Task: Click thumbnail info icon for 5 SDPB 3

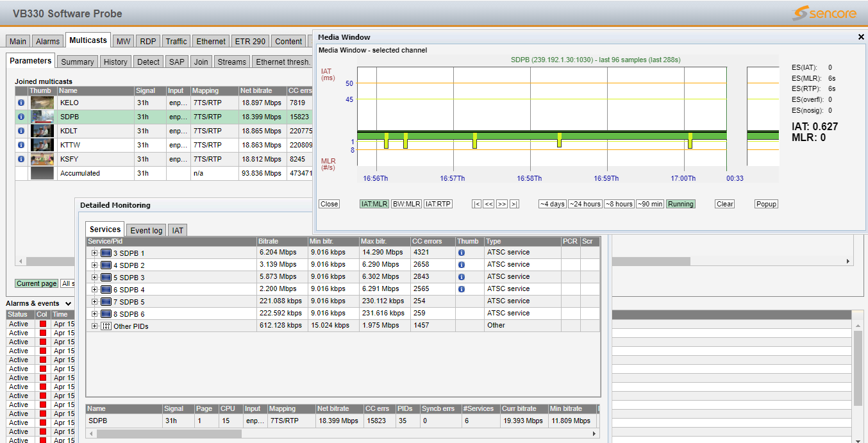Action: click(x=462, y=277)
